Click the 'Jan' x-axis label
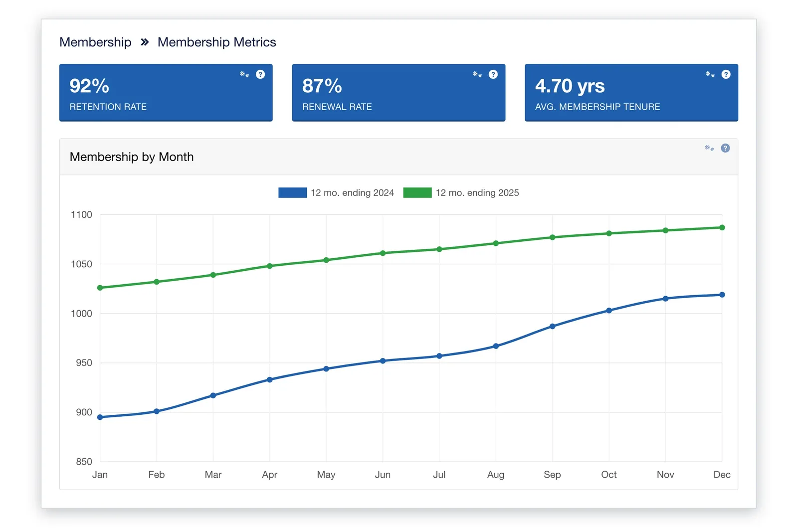The height and width of the screenshot is (532, 798). (x=100, y=475)
